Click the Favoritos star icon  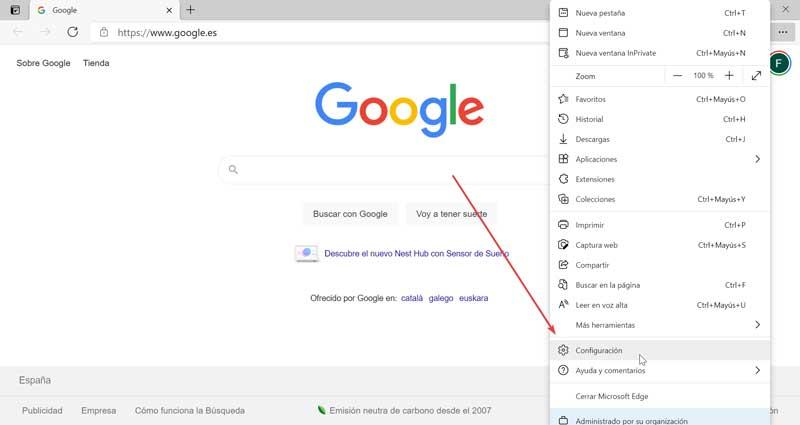click(x=563, y=99)
